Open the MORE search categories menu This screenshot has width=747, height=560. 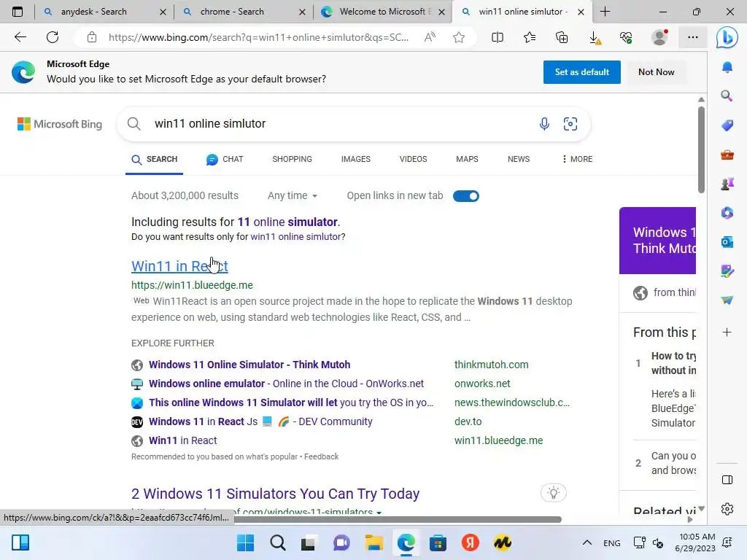[577, 159]
